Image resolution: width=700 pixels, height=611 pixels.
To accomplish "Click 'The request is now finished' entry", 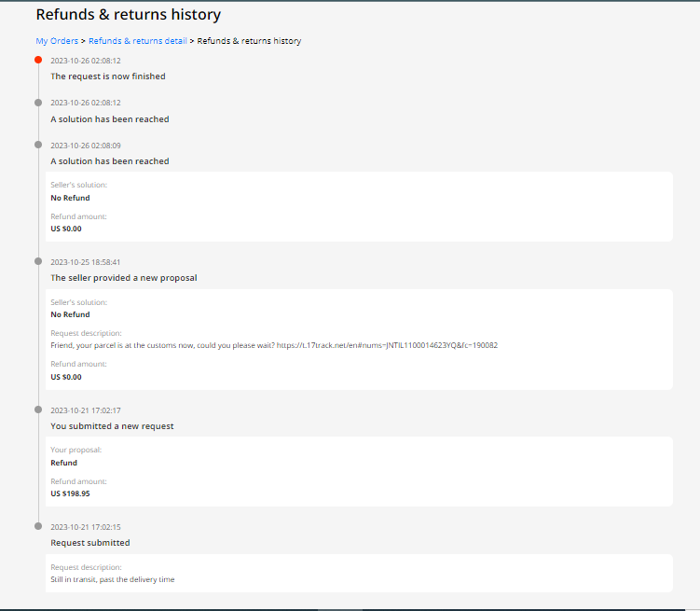I will 108,76.
